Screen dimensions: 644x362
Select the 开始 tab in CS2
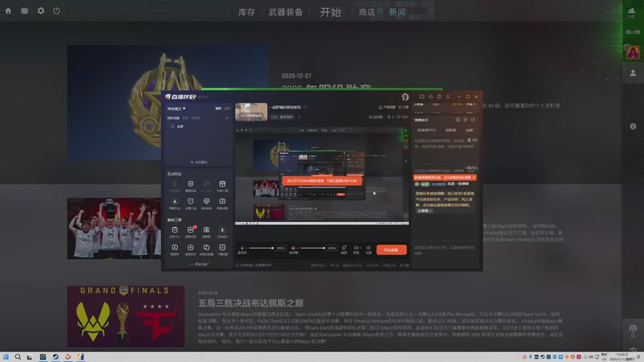[x=331, y=12]
